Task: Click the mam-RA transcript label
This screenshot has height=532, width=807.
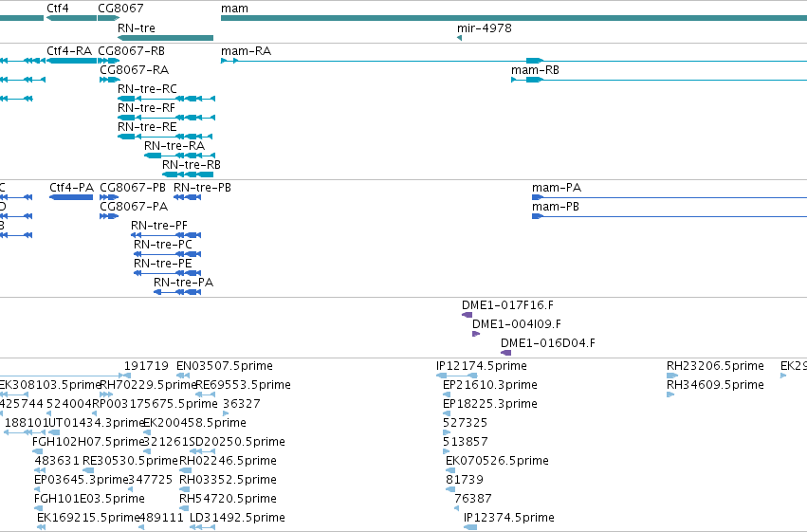Action: click(246, 51)
